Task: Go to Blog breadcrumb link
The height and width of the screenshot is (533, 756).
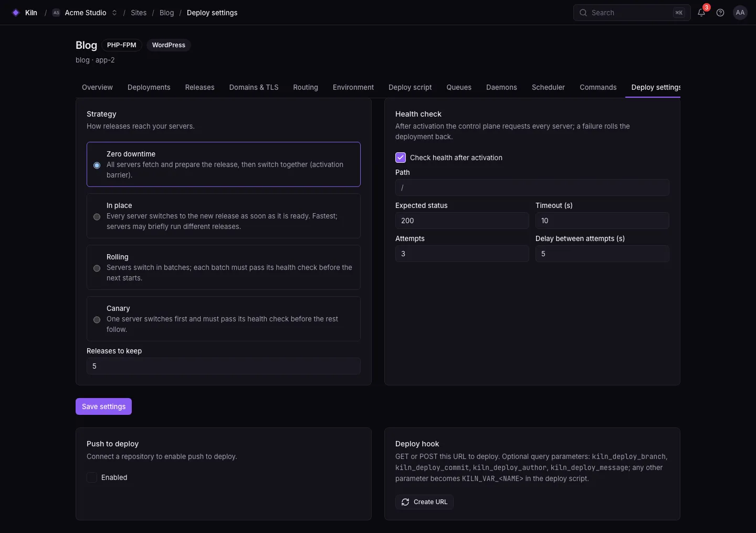Action: tap(166, 13)
